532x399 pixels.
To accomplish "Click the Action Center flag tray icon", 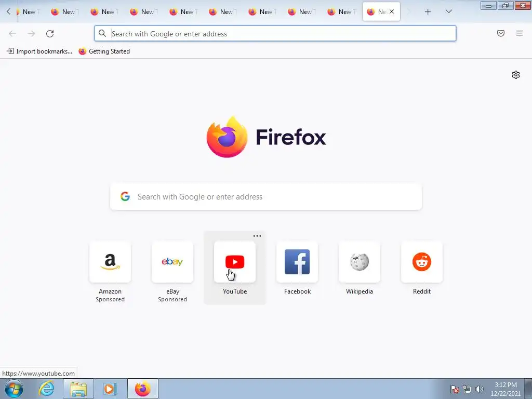I will [455, 389].
